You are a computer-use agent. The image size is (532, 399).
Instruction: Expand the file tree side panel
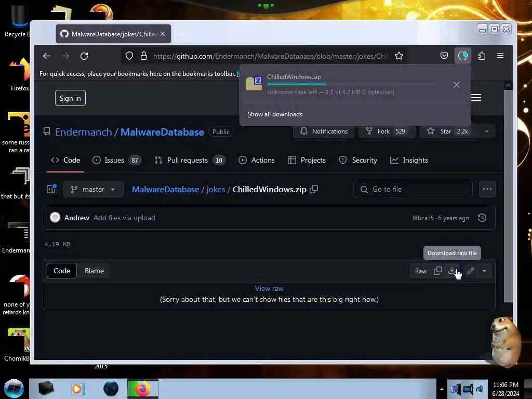pyautogui.click(x=51, y=189)
